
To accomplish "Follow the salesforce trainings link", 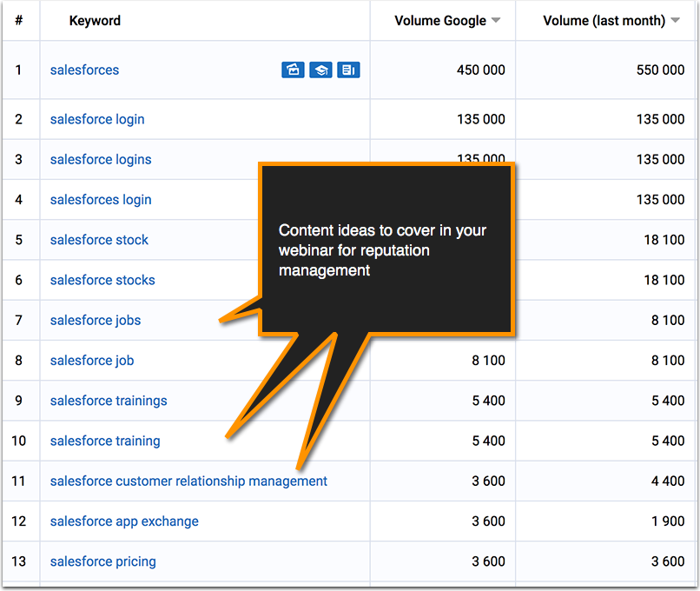I will tap(109, 401).
